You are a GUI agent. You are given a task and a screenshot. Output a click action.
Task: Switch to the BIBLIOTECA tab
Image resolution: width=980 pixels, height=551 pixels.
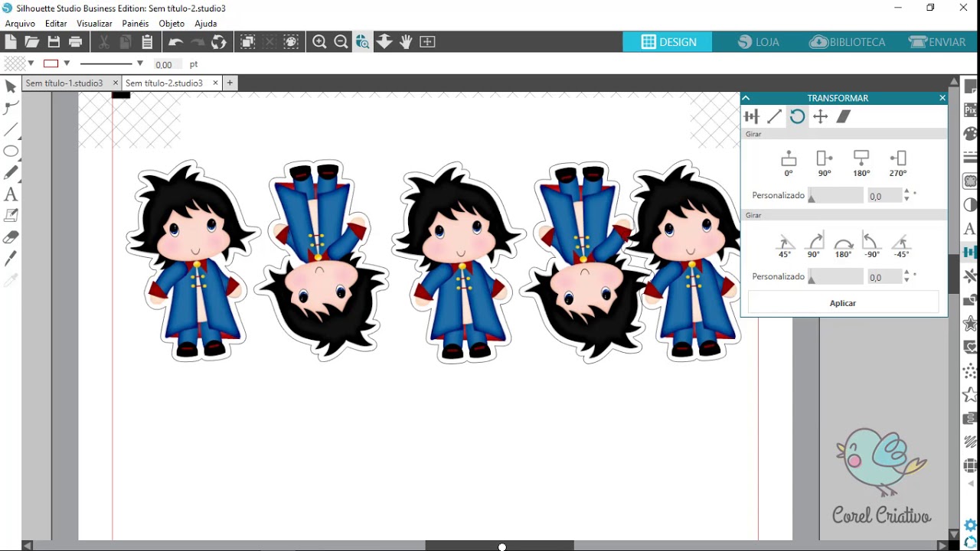(x=848, y=42)
